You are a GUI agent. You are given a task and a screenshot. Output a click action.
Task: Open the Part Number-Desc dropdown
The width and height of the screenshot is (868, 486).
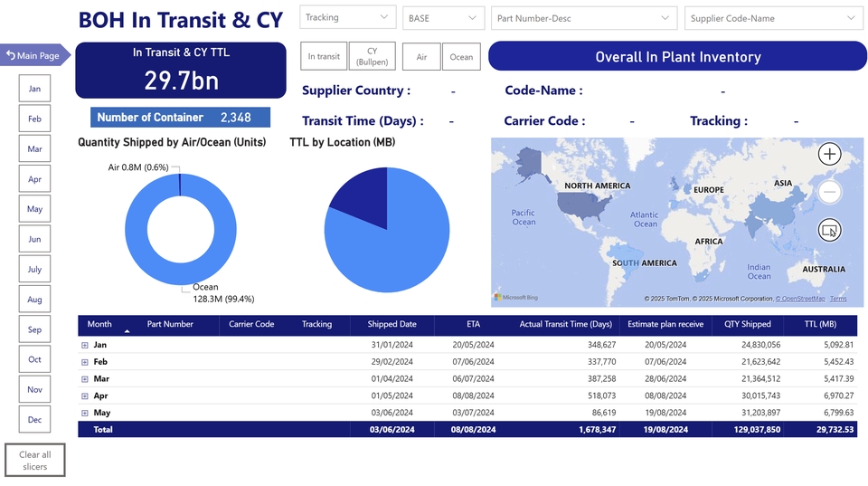pyautogui.click(x=585, y=17)
